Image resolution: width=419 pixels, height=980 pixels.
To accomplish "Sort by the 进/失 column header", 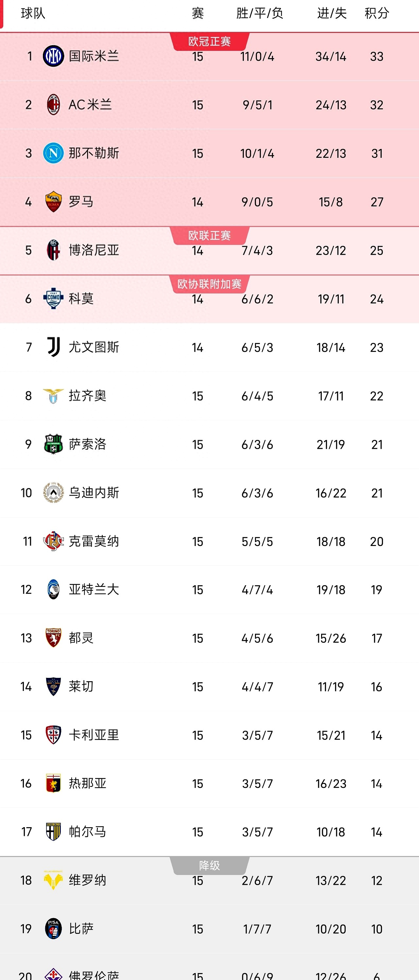I will pyautogui.click(x=330, y=14).
